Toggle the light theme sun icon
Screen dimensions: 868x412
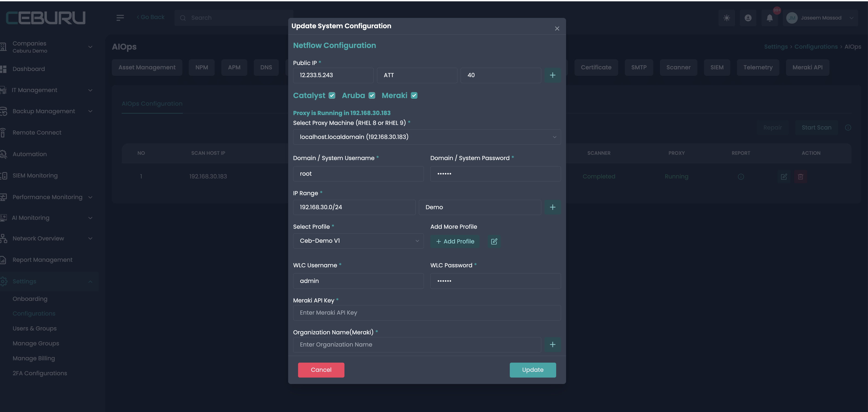pyautogui.click(x=727, y=18)
